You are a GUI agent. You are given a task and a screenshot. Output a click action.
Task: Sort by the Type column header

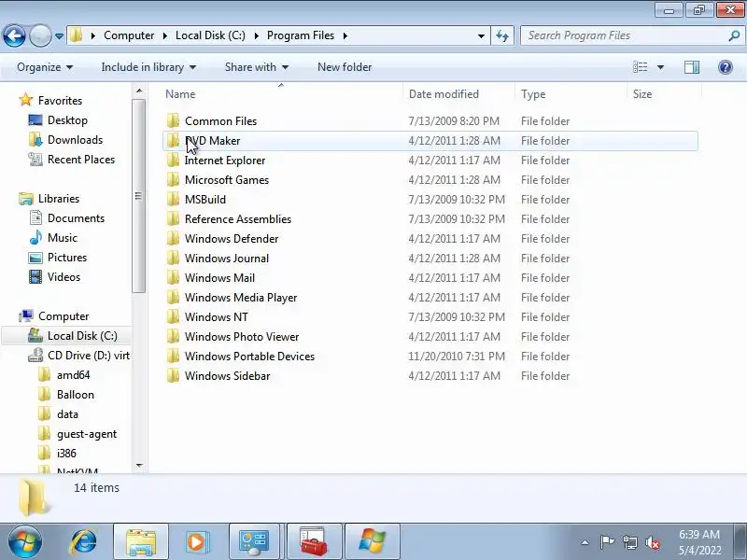point(533,94)
